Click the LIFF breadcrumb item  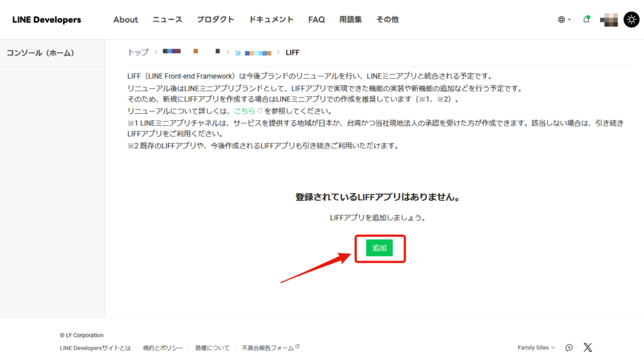(x=292, y=53)
